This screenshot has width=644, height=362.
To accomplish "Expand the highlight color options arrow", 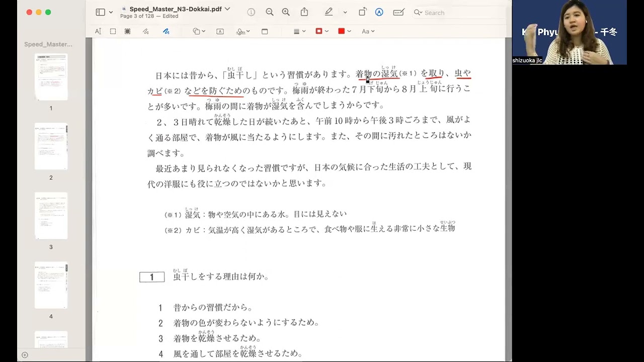I will pyautogui.click(x=345, y=13).
